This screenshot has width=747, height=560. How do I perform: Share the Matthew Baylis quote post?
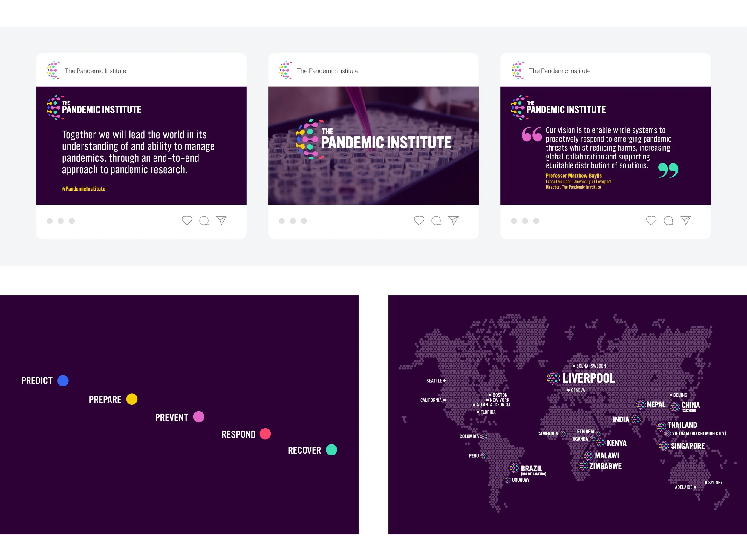click(686, 220)
